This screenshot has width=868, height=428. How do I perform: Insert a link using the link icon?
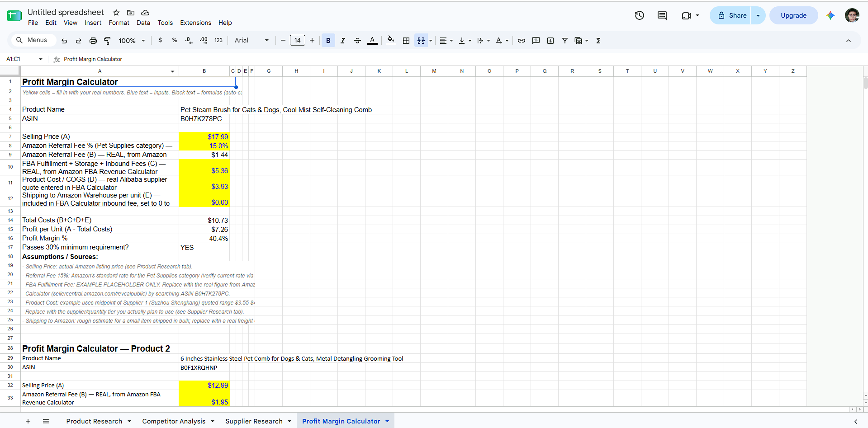pyautogui.click(x=522, y=41)
